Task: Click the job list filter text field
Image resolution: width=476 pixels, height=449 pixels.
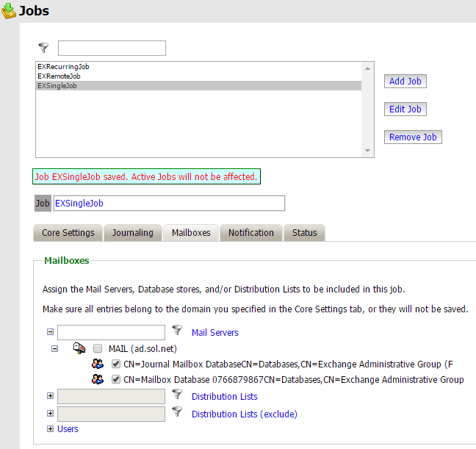Action: (112, 48)
